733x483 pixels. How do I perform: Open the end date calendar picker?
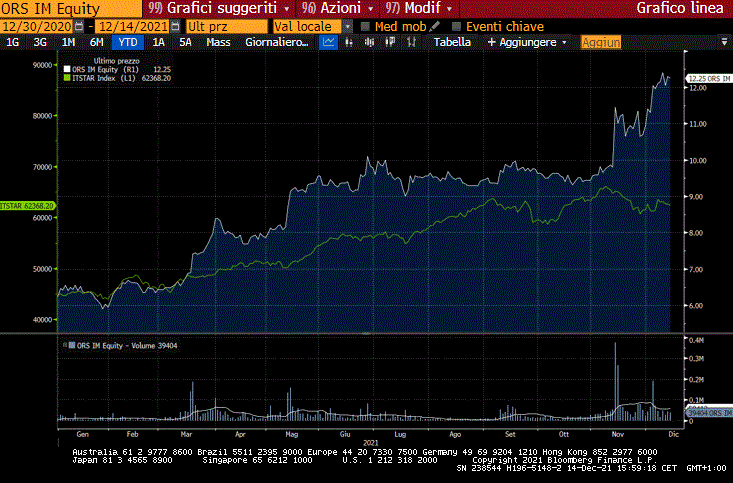[175, 26]
